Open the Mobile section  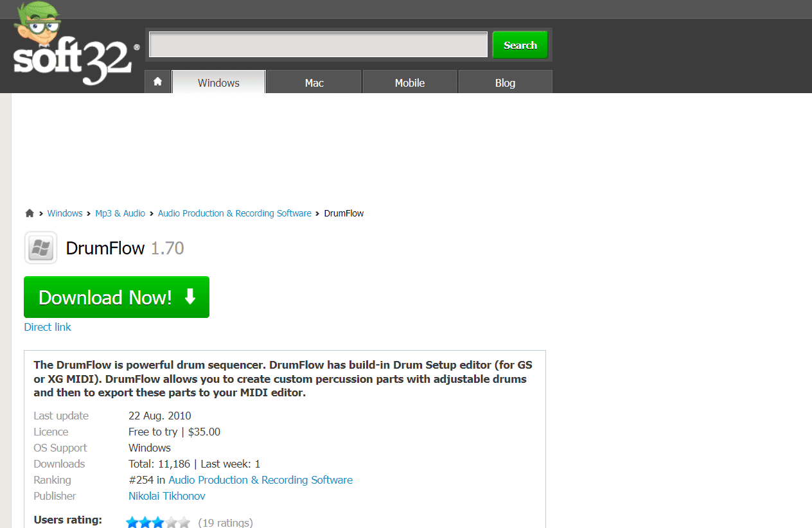pos(409,82)
